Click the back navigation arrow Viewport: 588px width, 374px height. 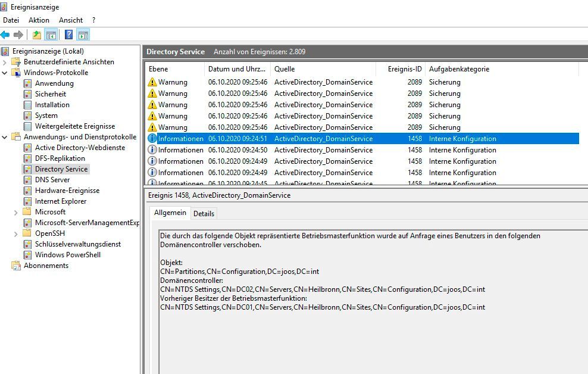coord(6,34)
